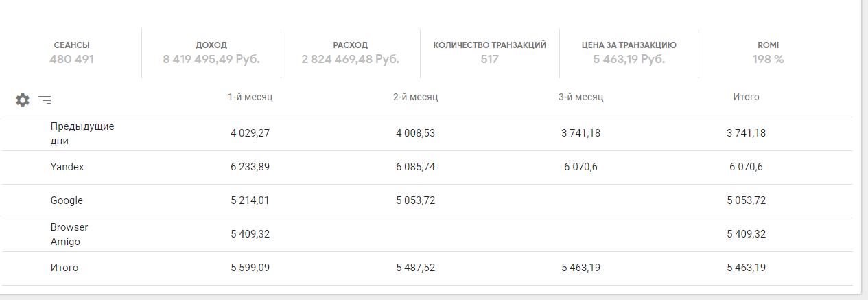Screen dimensions: 868x300
Task: Select Цена за транзакцию metric
Action: pos(629,53)
